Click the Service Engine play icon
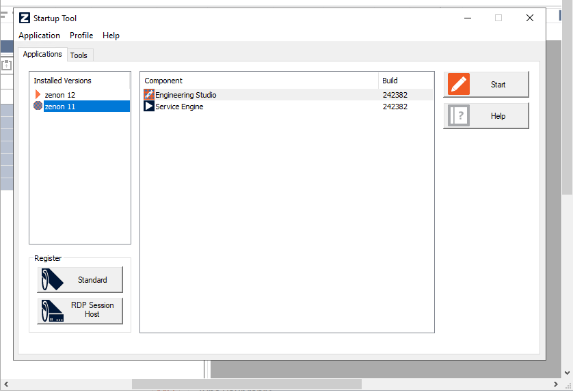 149,107
